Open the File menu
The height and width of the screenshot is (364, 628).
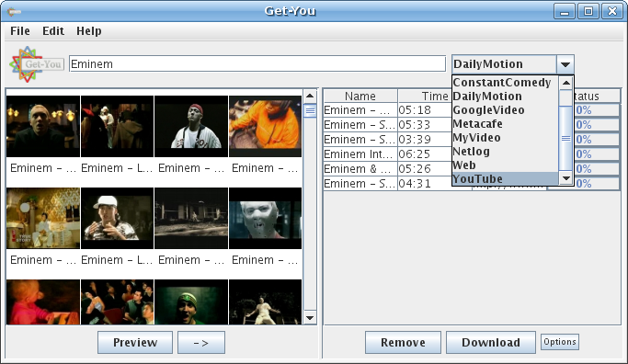click(x=20, y=31)
